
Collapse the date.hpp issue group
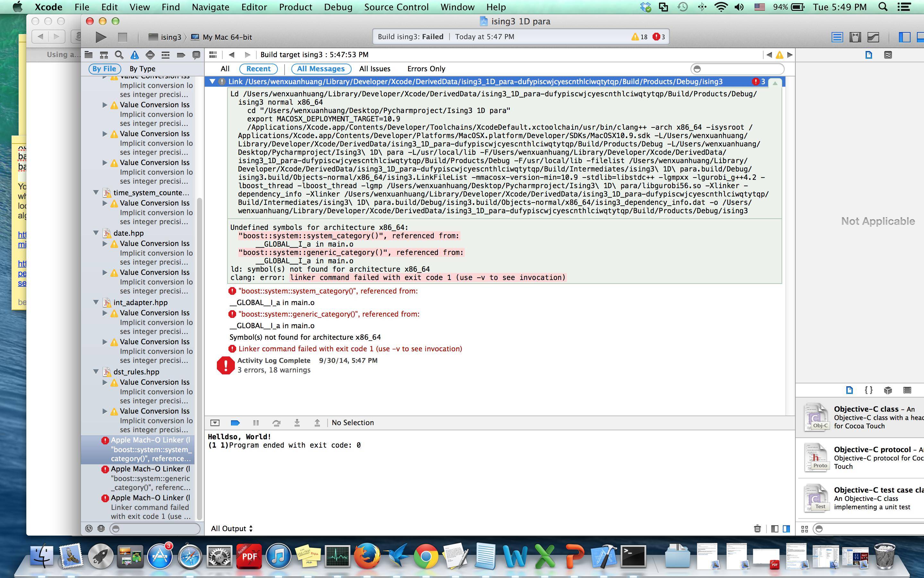96,233
